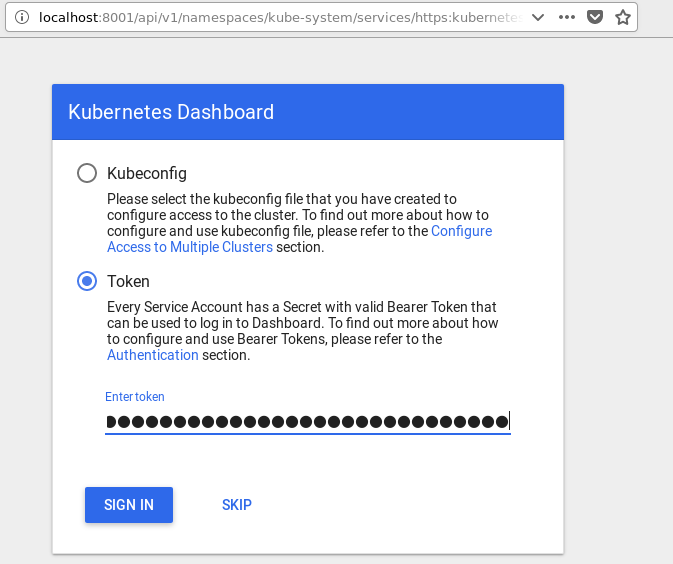673x564 pixels.
Task: Click the localhost URL in address bar
Action: [x=270, y=18]
